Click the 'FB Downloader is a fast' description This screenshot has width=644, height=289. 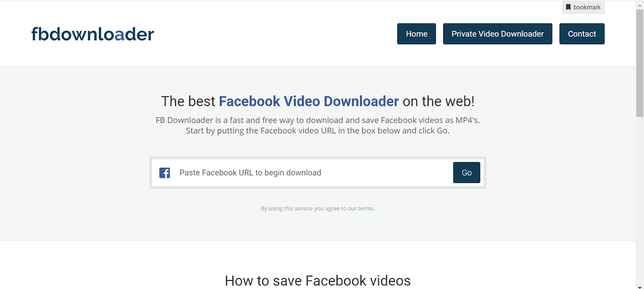pos(318,125)
